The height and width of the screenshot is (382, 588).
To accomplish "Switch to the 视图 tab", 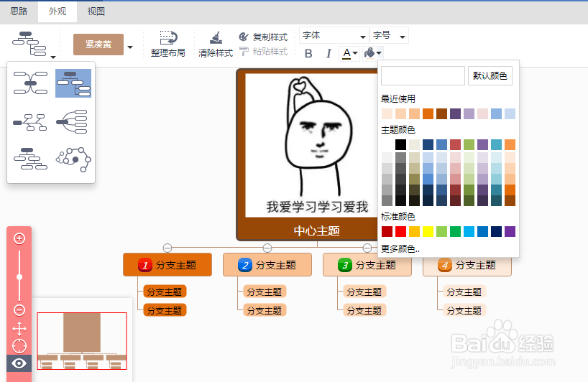I will click(x=96, y=11).
